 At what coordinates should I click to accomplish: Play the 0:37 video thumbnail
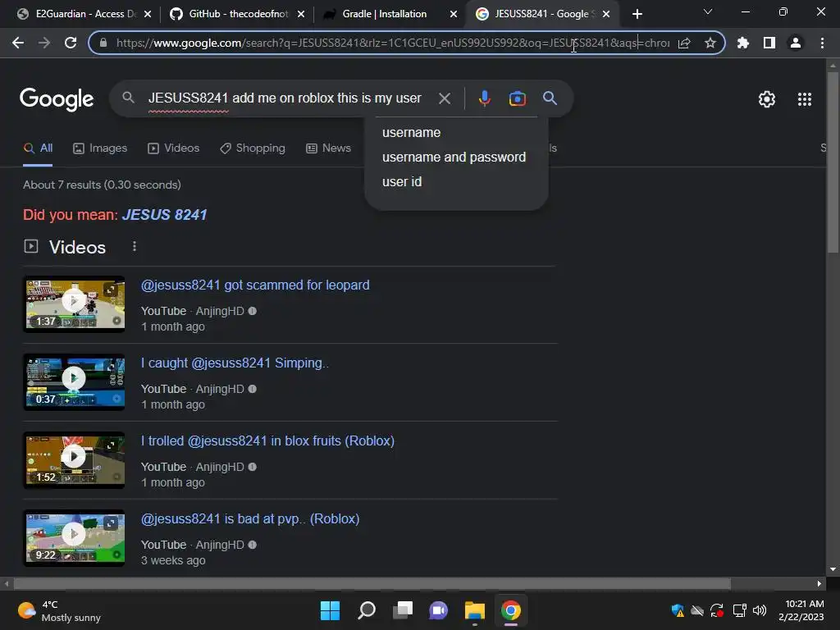pos(74,382)
